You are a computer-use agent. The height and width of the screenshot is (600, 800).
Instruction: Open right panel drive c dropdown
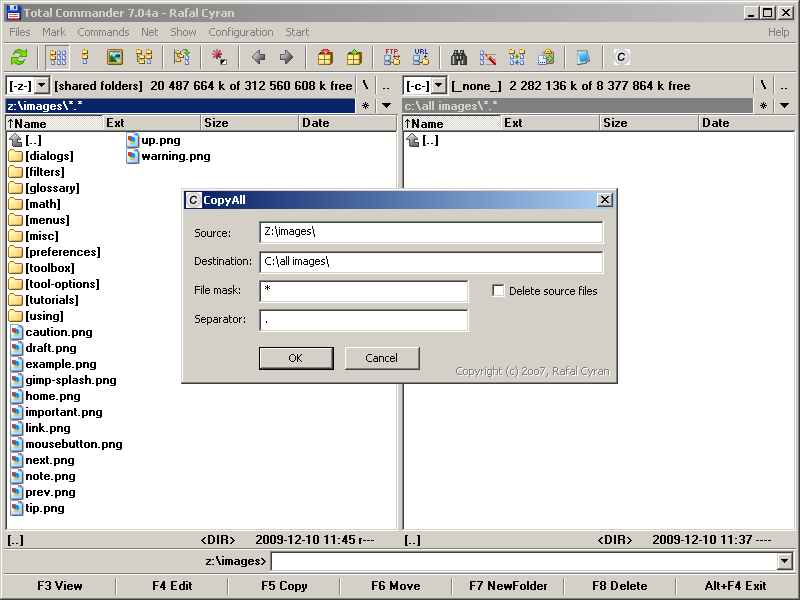coord(439,86)
